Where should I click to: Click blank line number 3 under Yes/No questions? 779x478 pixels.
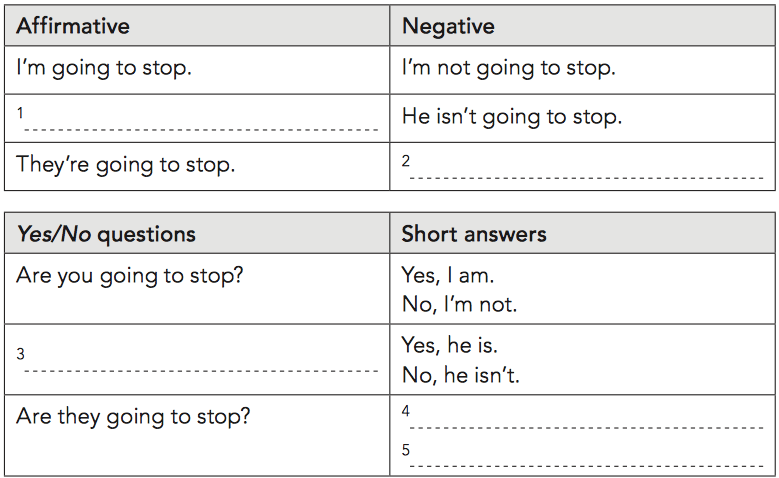pos(201,371)
